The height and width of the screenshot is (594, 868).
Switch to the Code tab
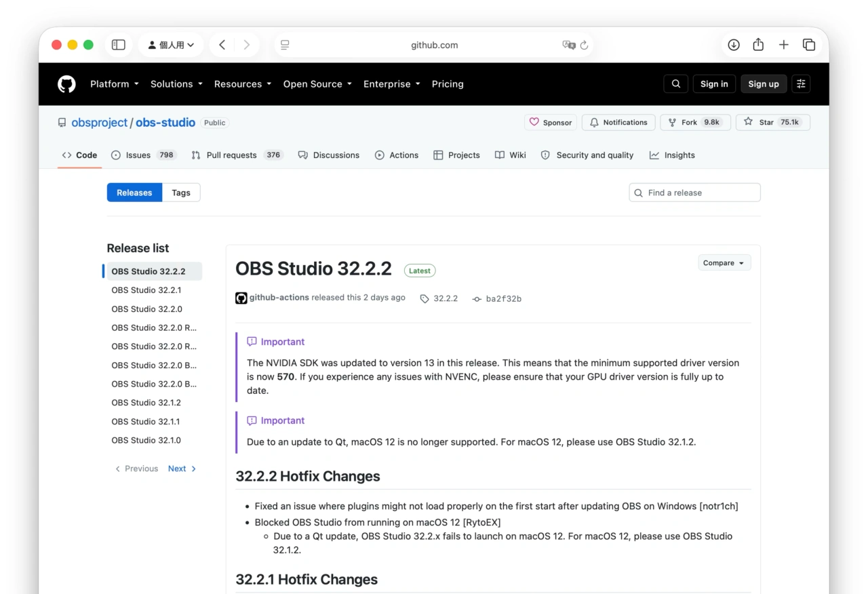pyautogui.click(x=79, y=155)
